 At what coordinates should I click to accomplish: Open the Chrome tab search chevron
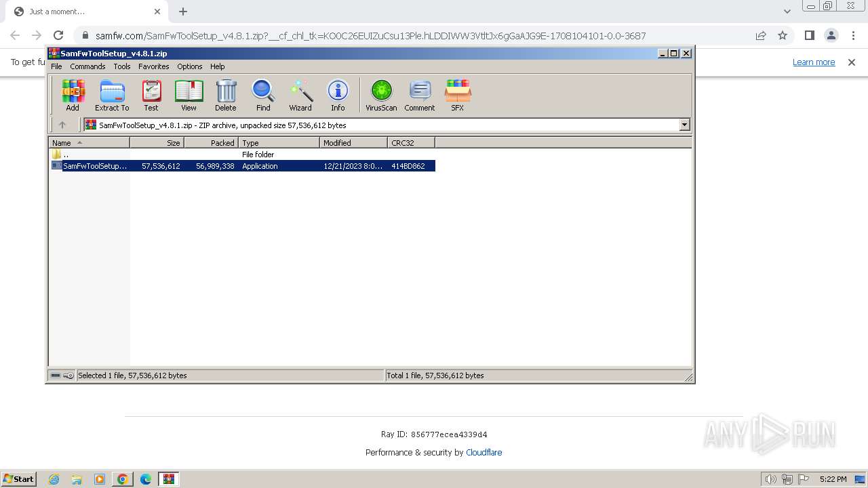[787, 12]
